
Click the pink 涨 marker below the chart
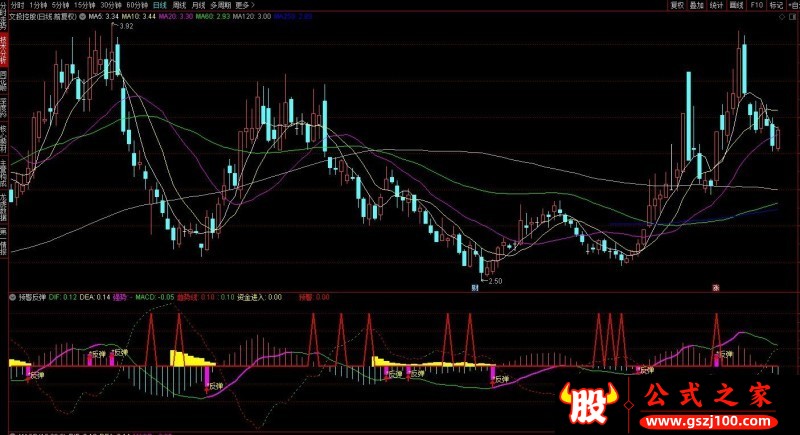tap(716, 288)
